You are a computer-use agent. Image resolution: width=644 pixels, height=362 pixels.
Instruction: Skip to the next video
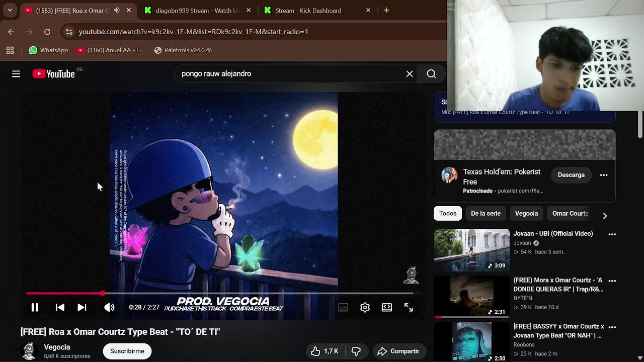(x=82, y=307)
